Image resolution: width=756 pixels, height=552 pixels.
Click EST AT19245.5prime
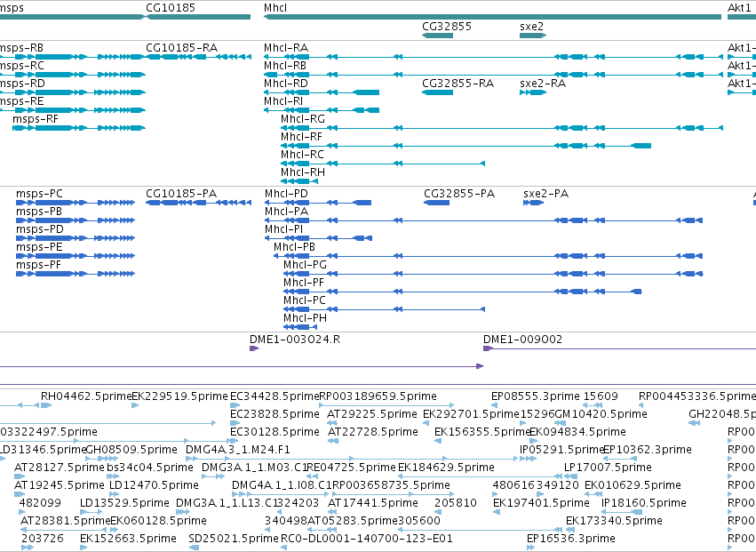(60, 485)
